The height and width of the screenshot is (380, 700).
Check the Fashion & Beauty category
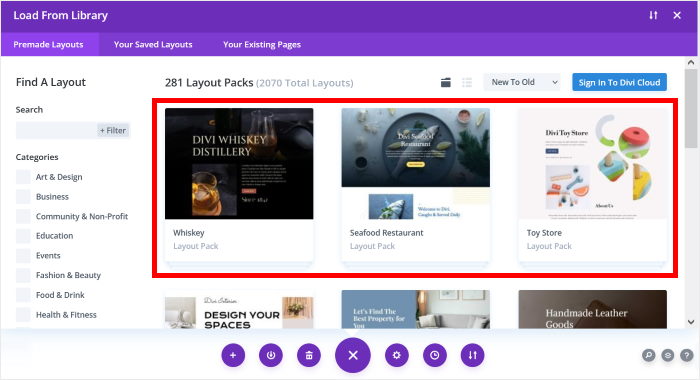(x=23, y=275)
